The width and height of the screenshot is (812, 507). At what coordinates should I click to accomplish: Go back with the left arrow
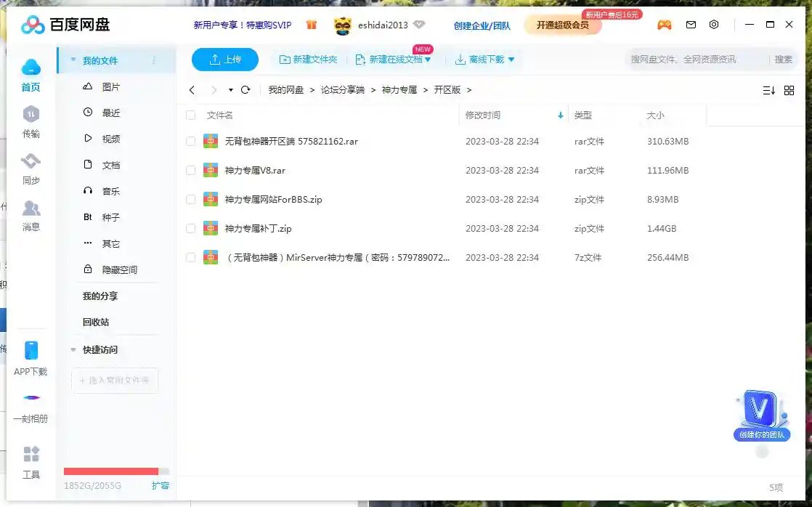coord(192,90)
